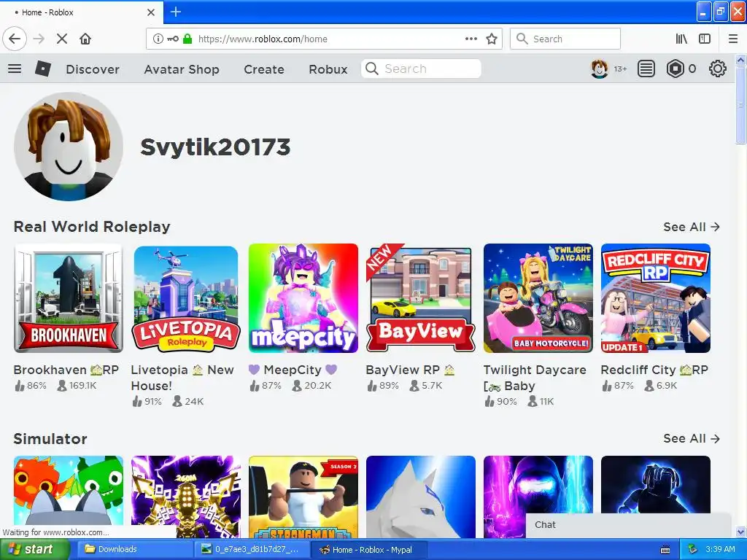Click the 3:39 AM taskbar clock
This screenshot has width=747, height=560.
tap(720, 549)
